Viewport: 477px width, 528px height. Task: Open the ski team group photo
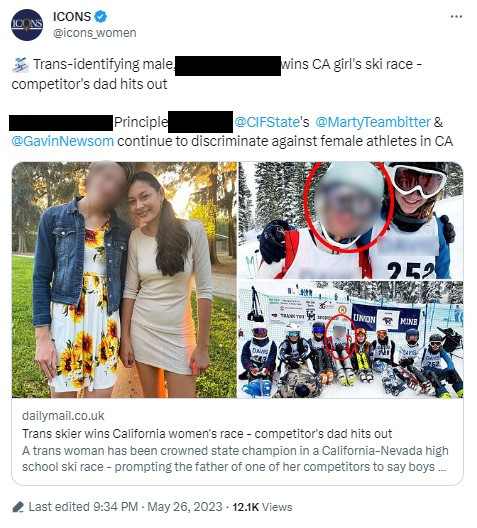pos(350,339)
